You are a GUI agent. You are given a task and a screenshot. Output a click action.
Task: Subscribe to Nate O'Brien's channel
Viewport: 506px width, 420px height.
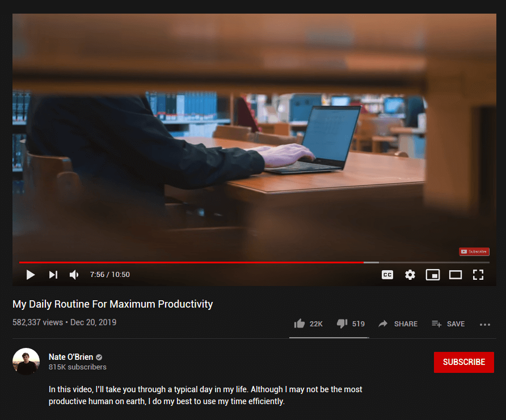click(x=463, y=362)
